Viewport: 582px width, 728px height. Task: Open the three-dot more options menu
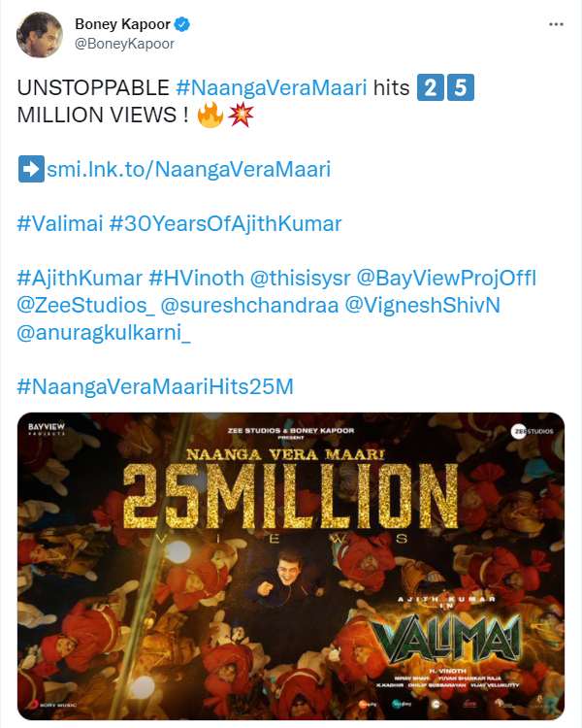(x=556, y=24)
